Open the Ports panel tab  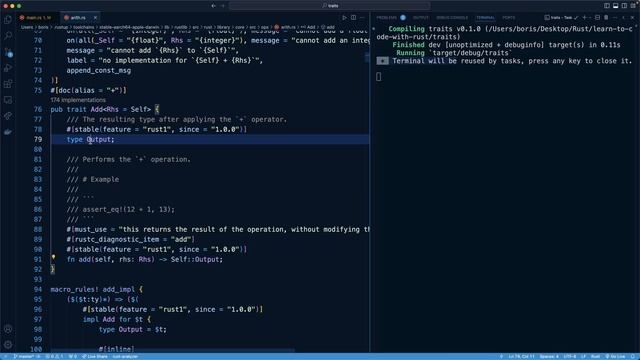click(x=509, y=18)
